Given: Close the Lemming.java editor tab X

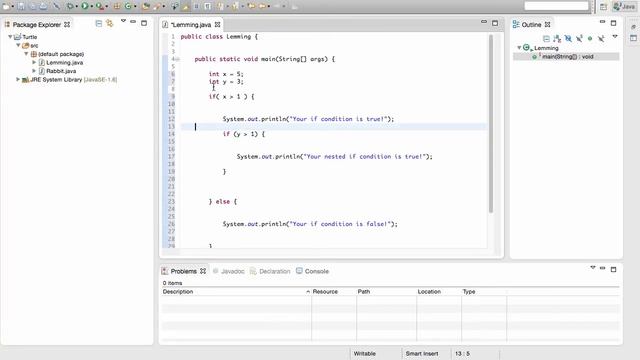Looking at the screenshot, I should (218, 24).
